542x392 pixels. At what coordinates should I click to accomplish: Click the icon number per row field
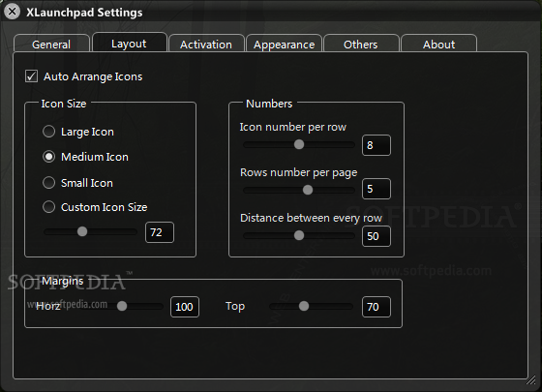click(376, 145)
